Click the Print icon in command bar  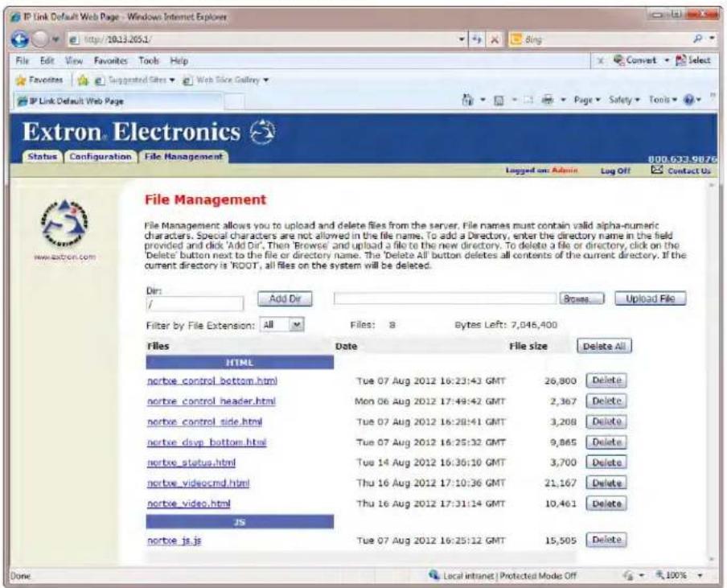coord(548,100)
